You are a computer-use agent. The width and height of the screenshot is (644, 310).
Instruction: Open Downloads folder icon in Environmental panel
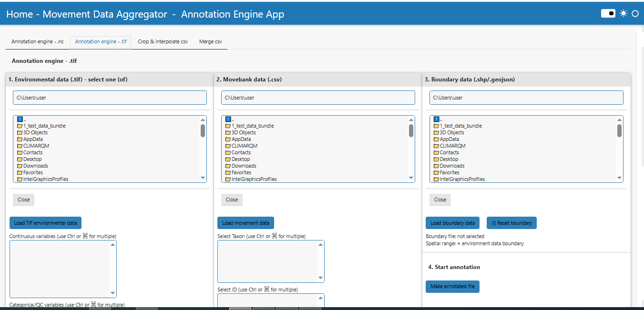[20, 166]
